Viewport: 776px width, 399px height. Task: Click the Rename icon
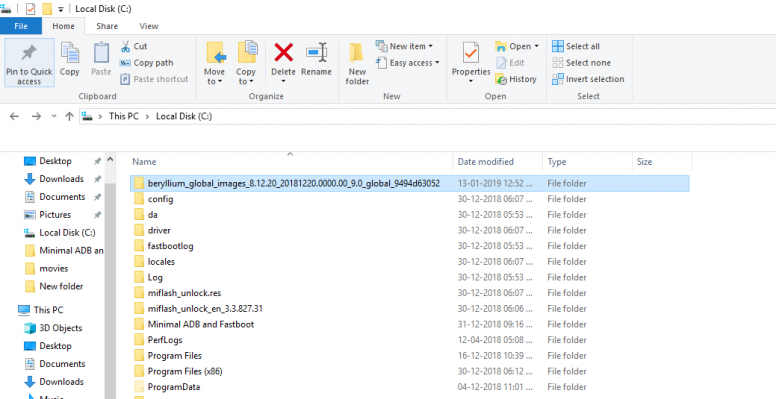coord(316,52)
